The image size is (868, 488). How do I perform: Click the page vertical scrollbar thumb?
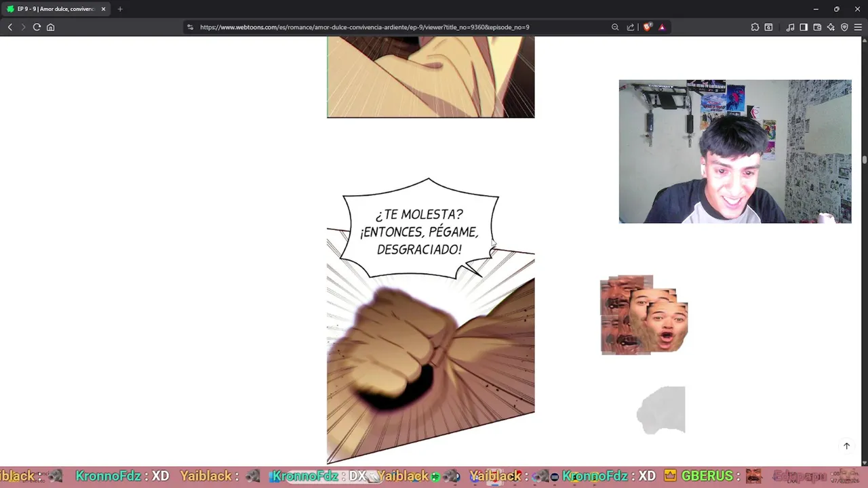[865, 160]
